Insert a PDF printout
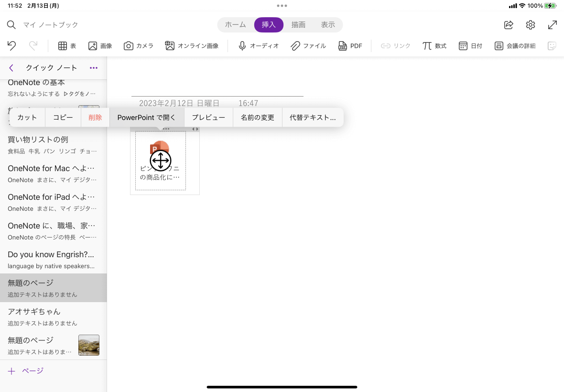 [x=350, y=46]
